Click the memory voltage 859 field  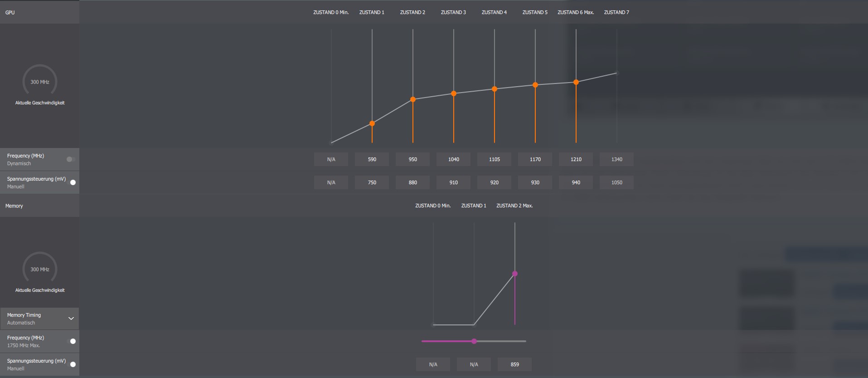(515, 364)
